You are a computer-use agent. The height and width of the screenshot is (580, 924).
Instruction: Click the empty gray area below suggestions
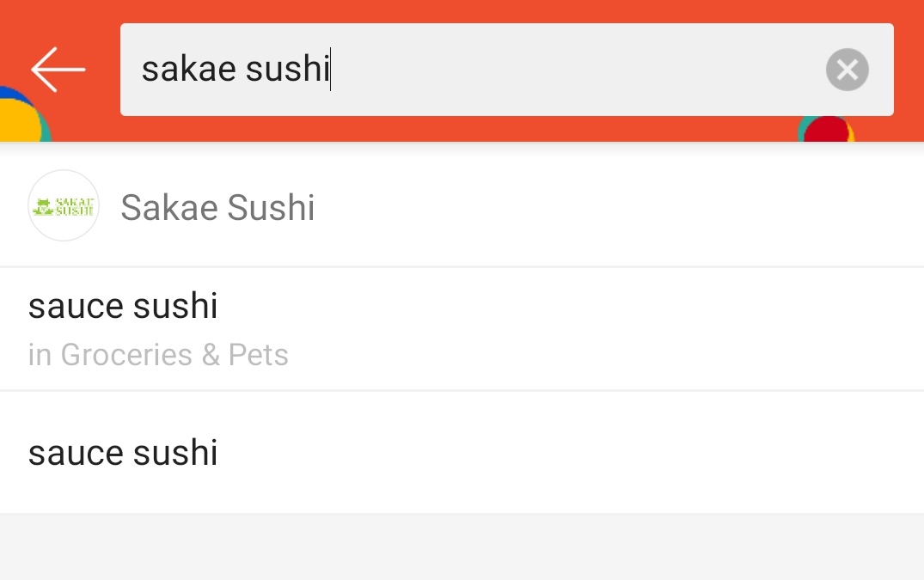tap(462, 547)
